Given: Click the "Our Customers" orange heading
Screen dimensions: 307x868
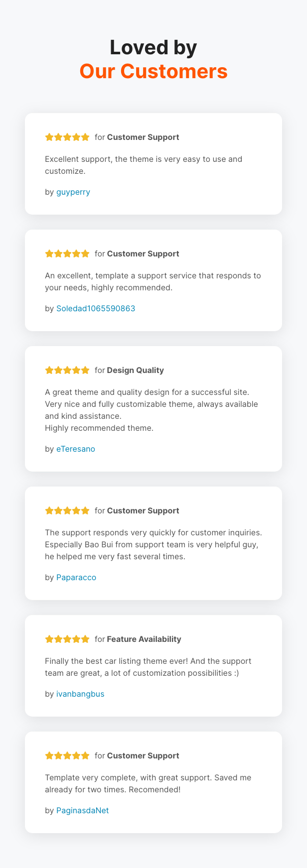Looking at the screenshot, I should tap(153, 71).
